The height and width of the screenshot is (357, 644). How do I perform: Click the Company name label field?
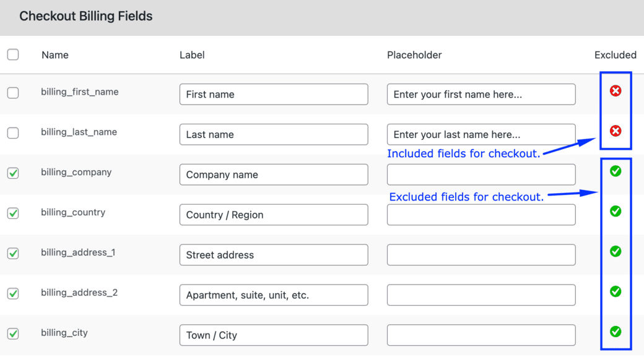pos(274,175)
